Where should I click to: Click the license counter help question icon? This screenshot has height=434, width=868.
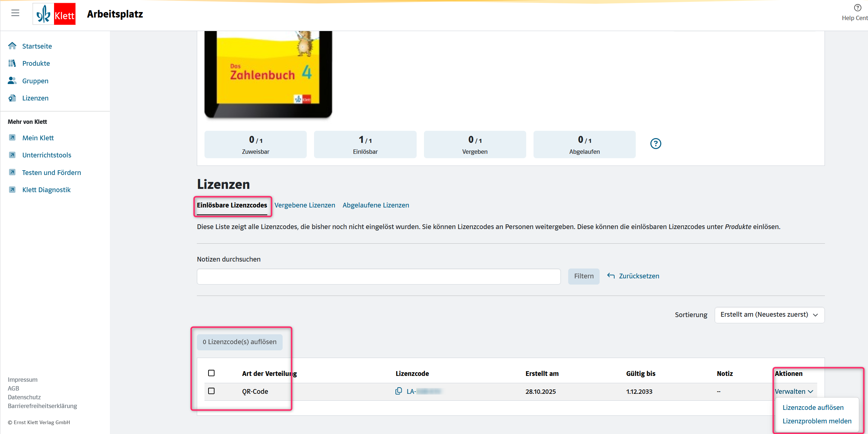[655, 144]
